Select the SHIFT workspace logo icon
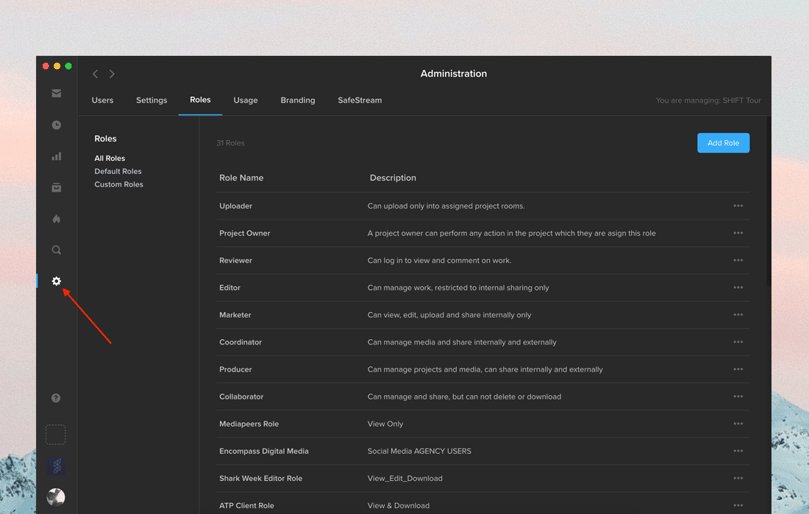Image resolution: width=809 pixels, height=514 pixels. tap(56, 466)
